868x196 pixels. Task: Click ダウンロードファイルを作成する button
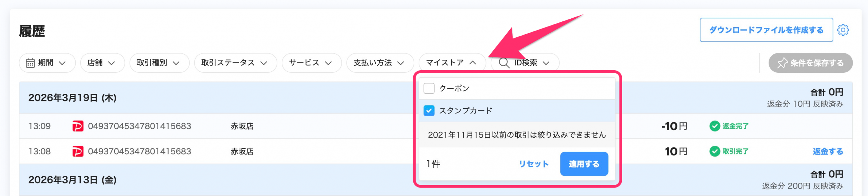766,30
